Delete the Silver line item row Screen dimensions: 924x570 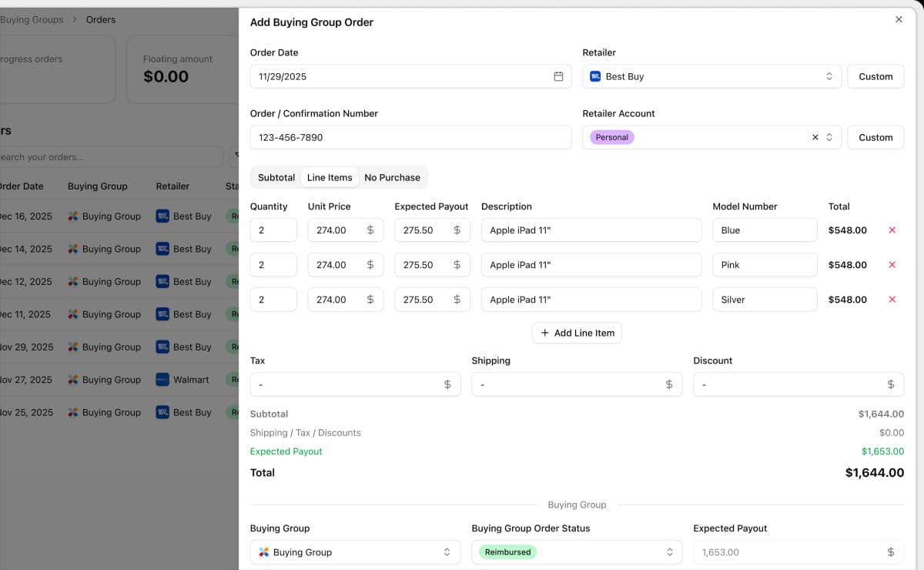tap(892, 300)
